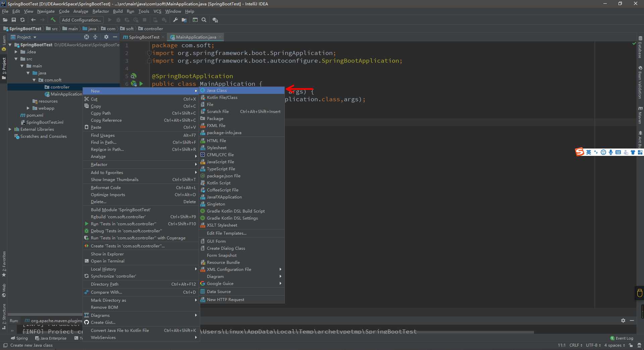
Task: Close the MainApplication.java editor tab
Action: [220, 37]
